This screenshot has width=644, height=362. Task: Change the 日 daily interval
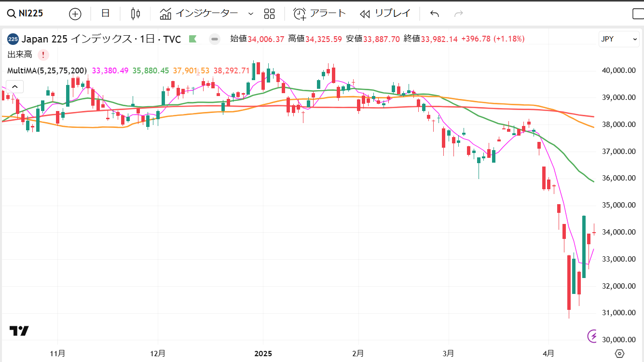click(x=105, y=14)
